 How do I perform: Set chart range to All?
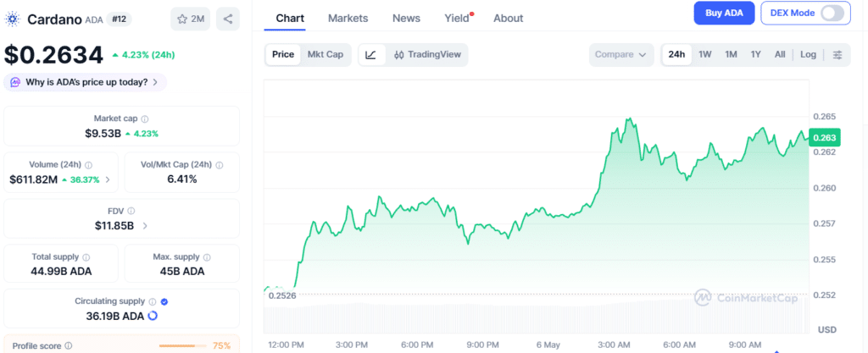[780, 55]
